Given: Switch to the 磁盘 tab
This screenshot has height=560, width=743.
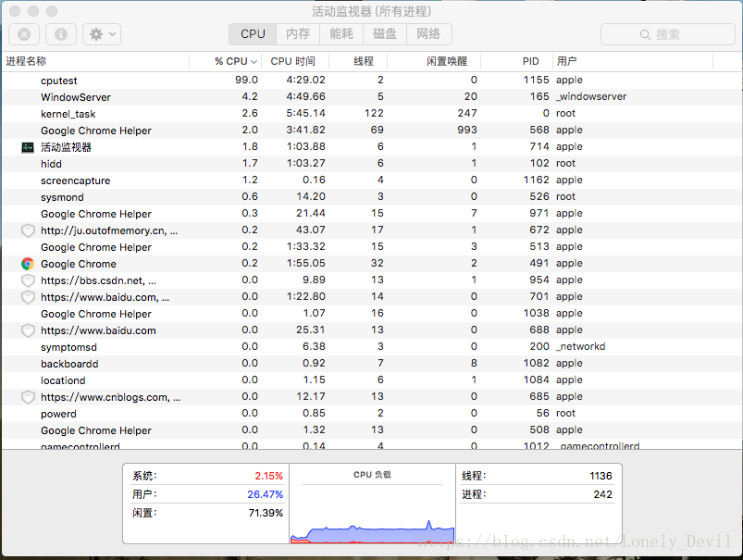Looking at the screenshot, I should tap(385, 34).
